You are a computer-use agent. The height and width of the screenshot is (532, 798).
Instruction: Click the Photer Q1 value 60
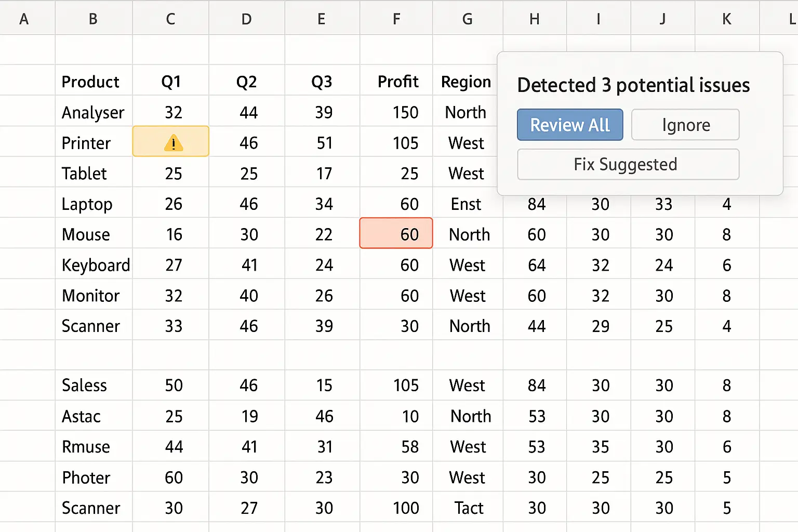pos(174,477)
